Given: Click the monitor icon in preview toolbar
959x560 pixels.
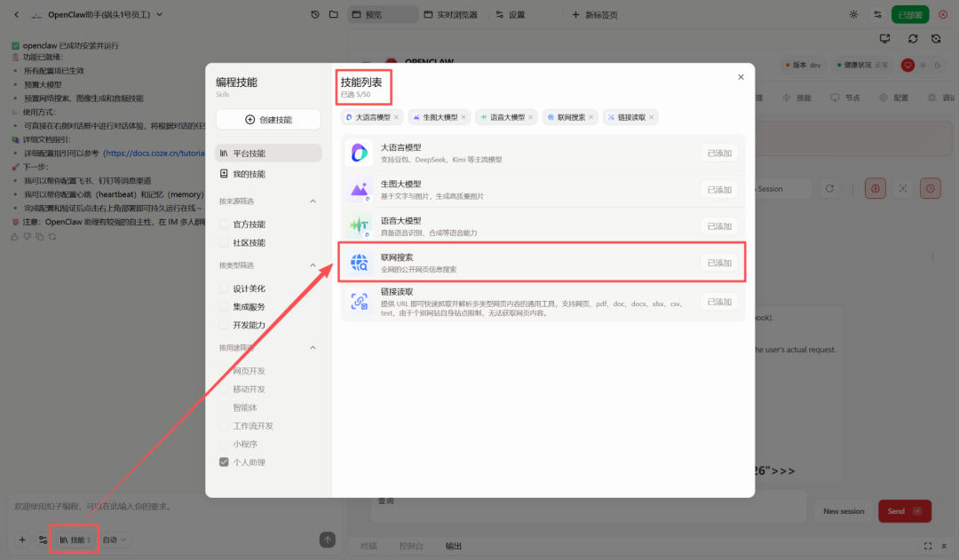Looking at the screenshot, I should pos(885,38).
